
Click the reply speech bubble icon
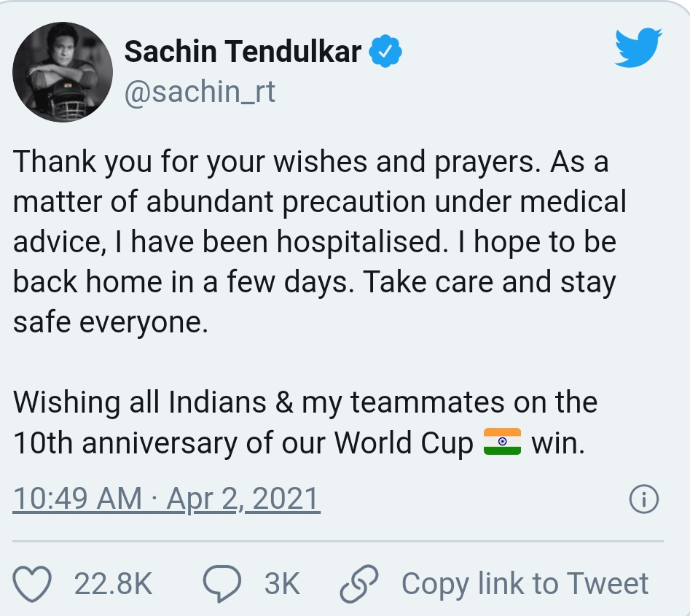coord(224,583)
